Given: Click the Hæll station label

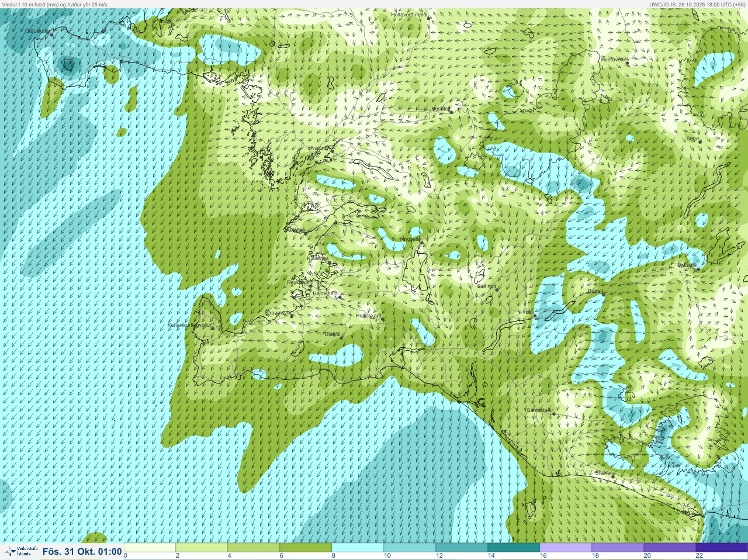Looking at the screenshot, I should tap(528, 312).
